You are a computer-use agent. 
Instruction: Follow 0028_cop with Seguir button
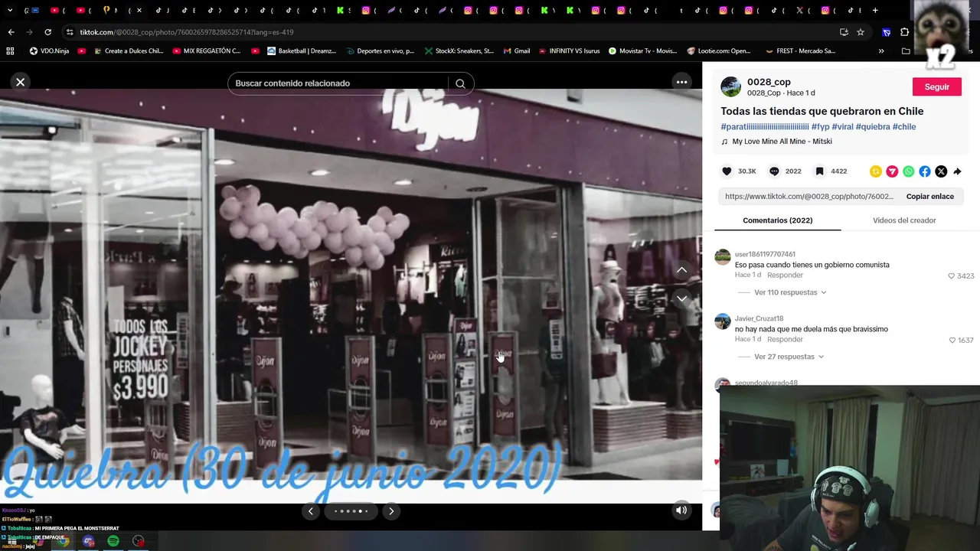[x=936, y=87]
